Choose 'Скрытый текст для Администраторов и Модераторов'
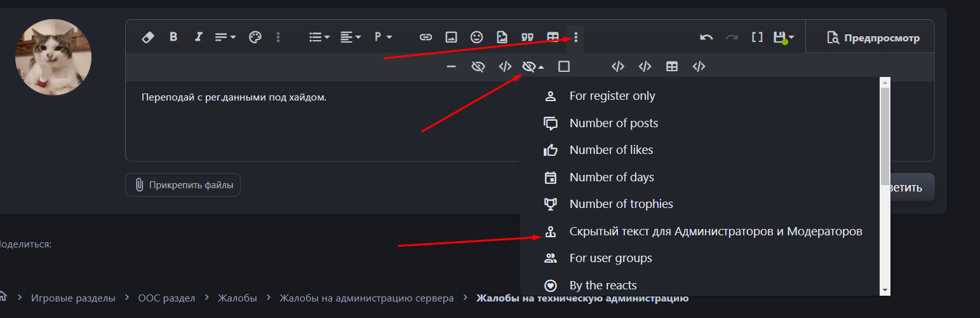 click(x=715, y=232)
